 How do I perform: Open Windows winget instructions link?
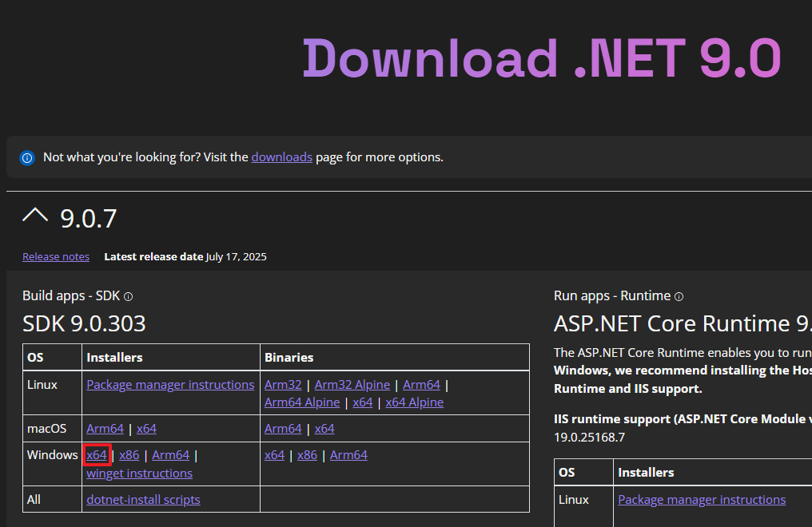139,474
